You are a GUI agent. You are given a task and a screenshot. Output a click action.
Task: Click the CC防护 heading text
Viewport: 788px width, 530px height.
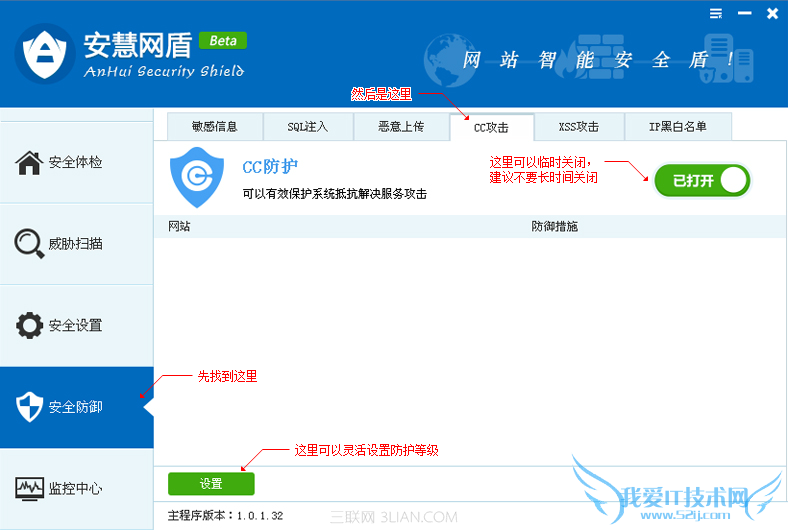point(270,166)
